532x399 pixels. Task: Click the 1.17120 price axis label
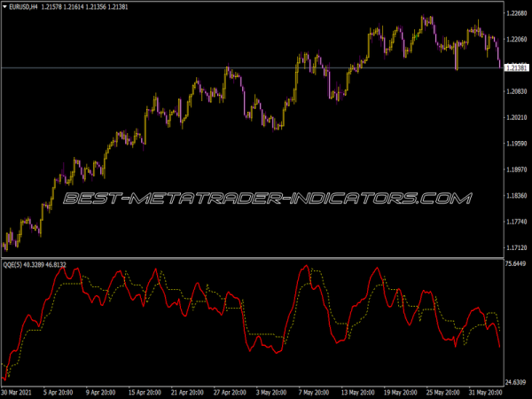(517, 247)
